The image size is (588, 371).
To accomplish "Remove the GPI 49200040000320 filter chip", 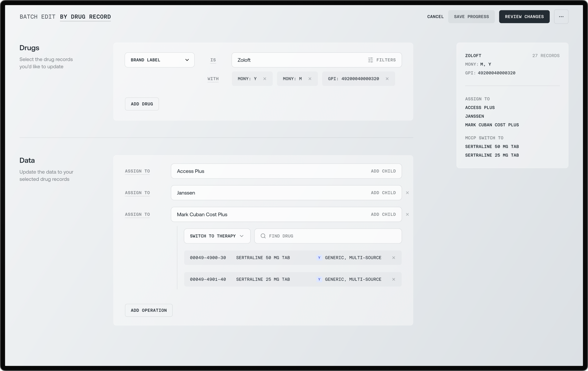I will point(387,79).
